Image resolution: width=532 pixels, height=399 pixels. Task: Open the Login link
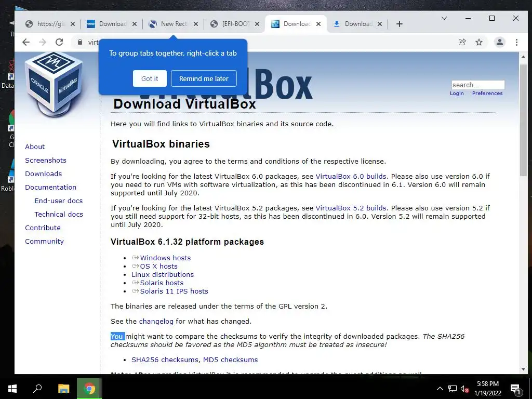[x=457, y=94]
